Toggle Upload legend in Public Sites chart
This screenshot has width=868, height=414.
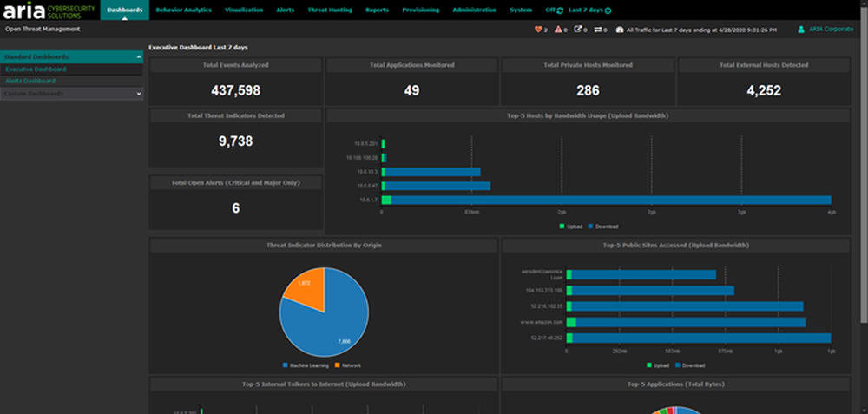[658, 365]
